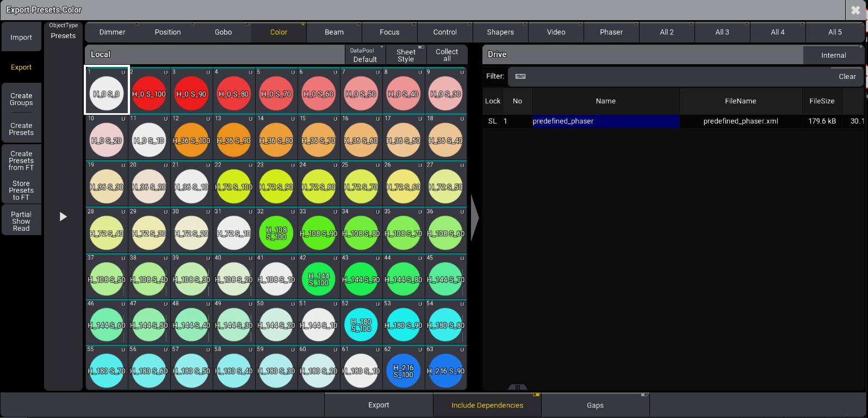
Task: Toggle Include Dependencies option
Action: click(x=487, y=405)
